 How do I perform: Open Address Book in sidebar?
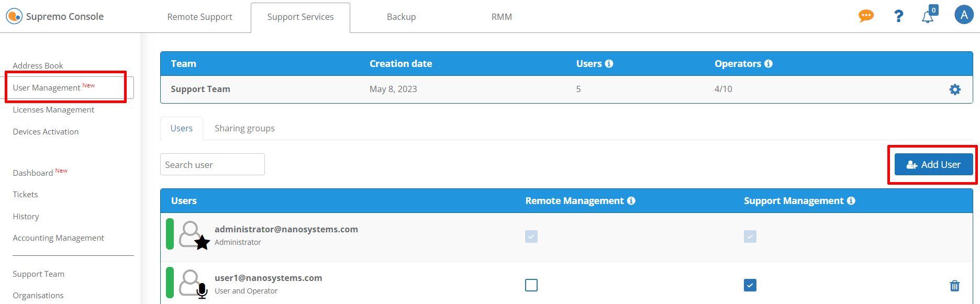[x=38, y=65]
